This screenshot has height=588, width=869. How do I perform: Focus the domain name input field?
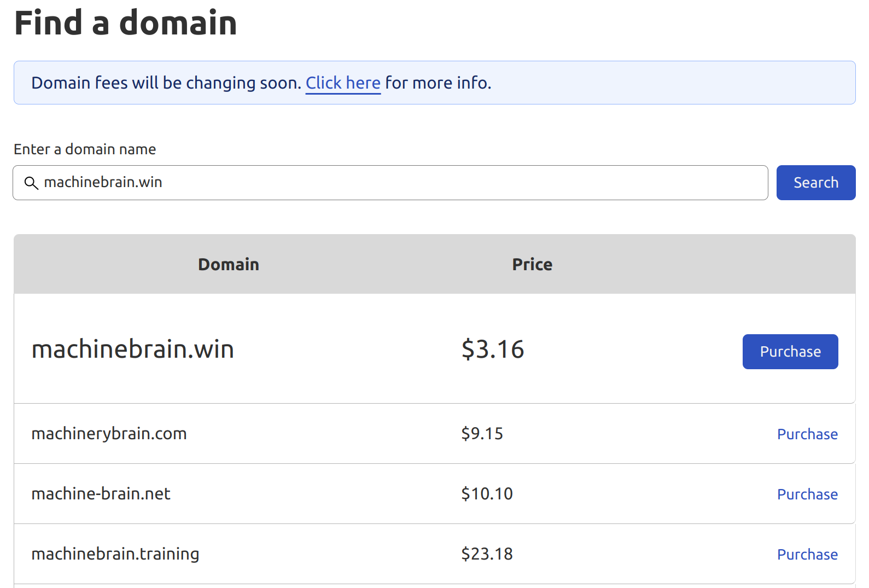pyautogui.click(x=390, y=183)
